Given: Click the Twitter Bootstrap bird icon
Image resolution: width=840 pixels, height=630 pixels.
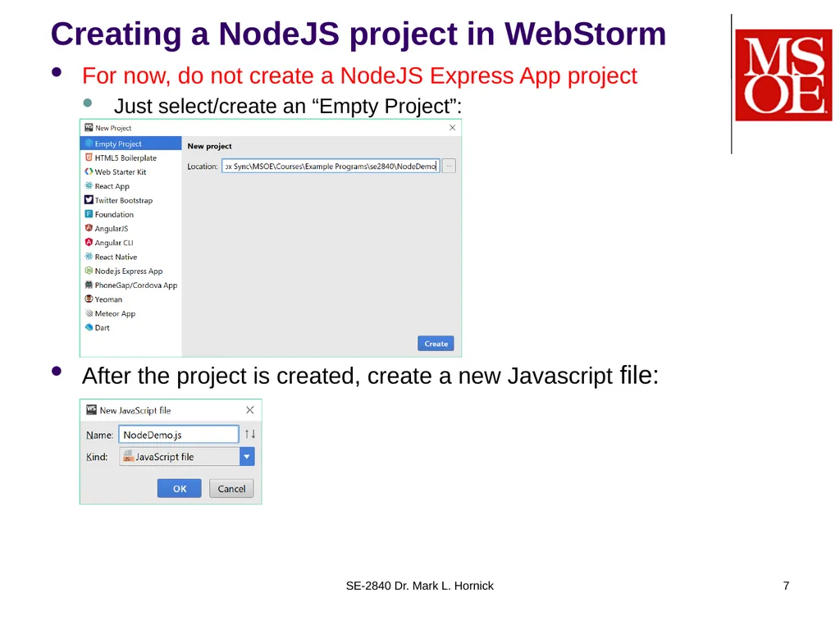Looking at the screenshot, I should (x=89, y=200).
